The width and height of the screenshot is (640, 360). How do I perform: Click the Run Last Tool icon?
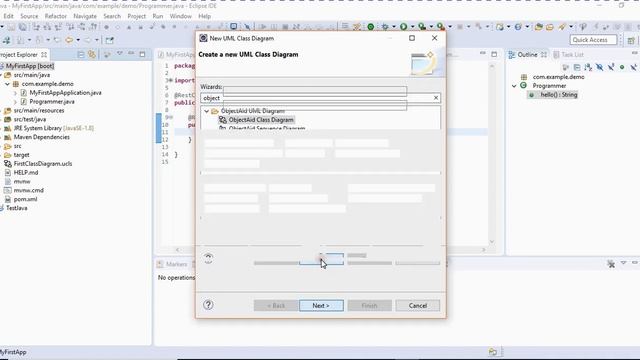coord(441,27)
